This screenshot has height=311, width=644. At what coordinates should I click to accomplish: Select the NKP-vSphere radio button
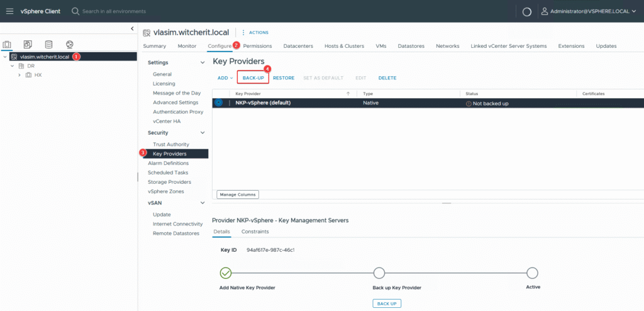tap(218, 103)
